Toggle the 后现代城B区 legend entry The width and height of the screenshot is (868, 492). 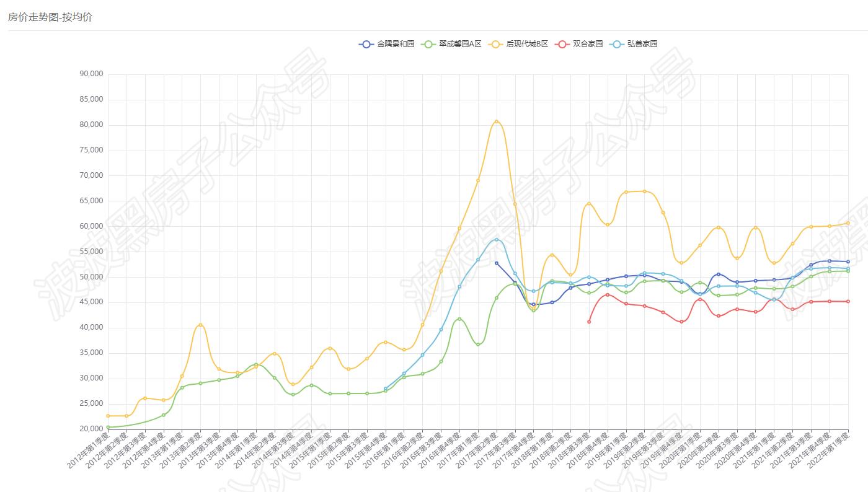[518, 44]
